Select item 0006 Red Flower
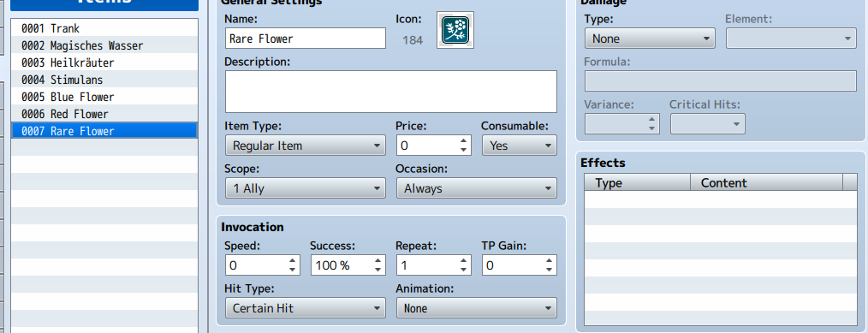Screen dimensions: 868x333 104,114
